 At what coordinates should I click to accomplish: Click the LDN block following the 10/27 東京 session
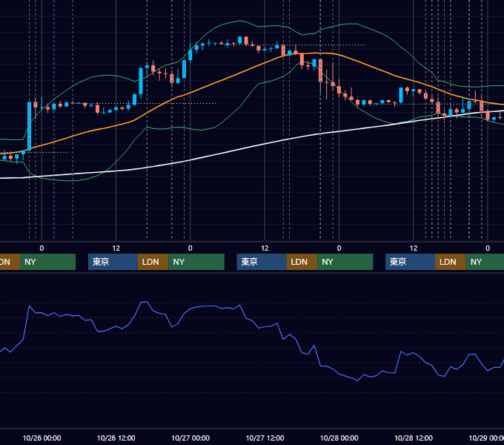[x=302, y=262]
